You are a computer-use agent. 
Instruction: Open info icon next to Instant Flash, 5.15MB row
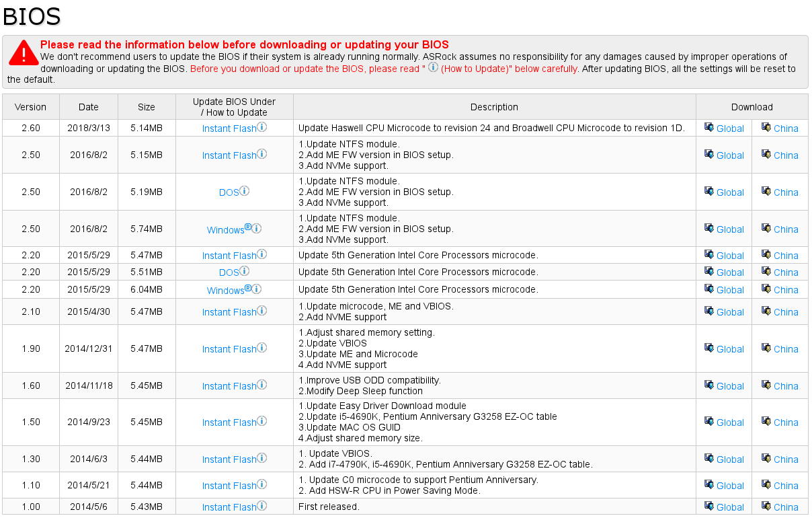click(x=262, y=153)
